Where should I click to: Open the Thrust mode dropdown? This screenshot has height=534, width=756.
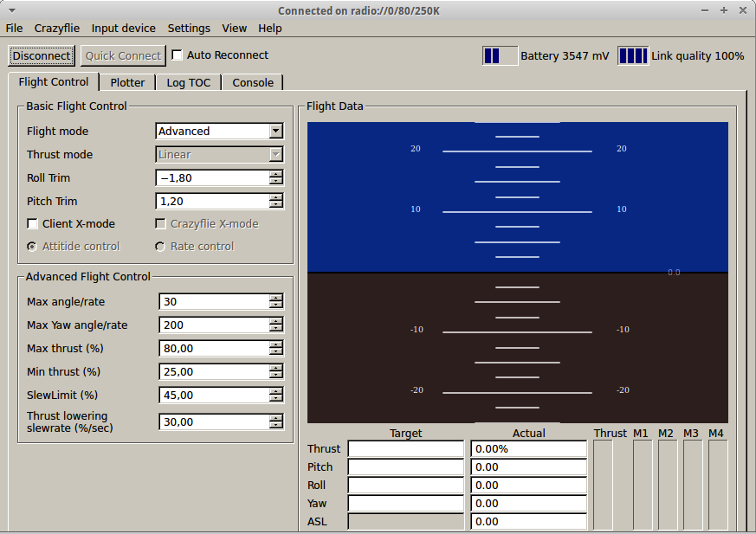(x=275, y=155)
